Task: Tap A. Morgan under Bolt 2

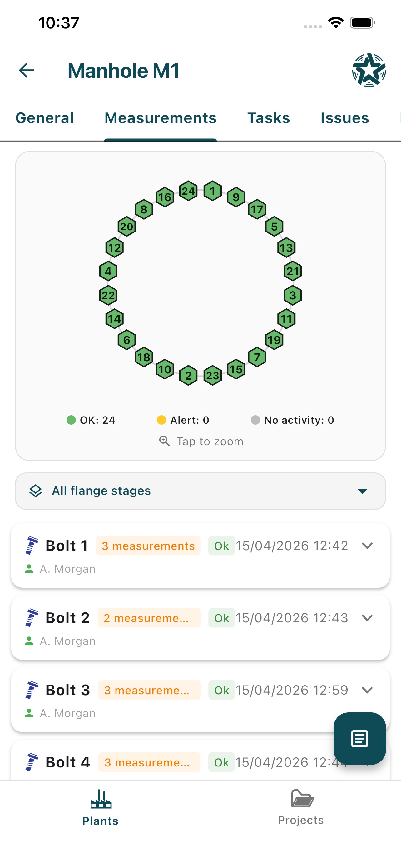Action: (68, 641)
